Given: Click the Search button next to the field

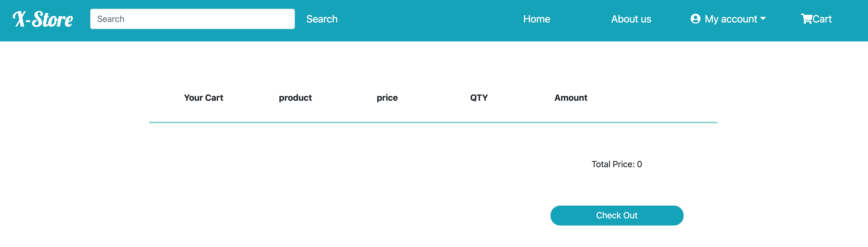Looking at the screenshot, I should coord(322,19).
